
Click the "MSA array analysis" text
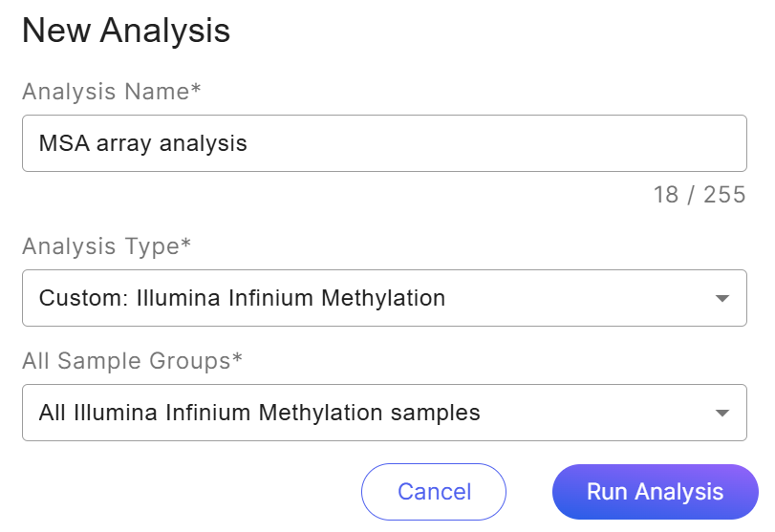(x=143, y=143)
